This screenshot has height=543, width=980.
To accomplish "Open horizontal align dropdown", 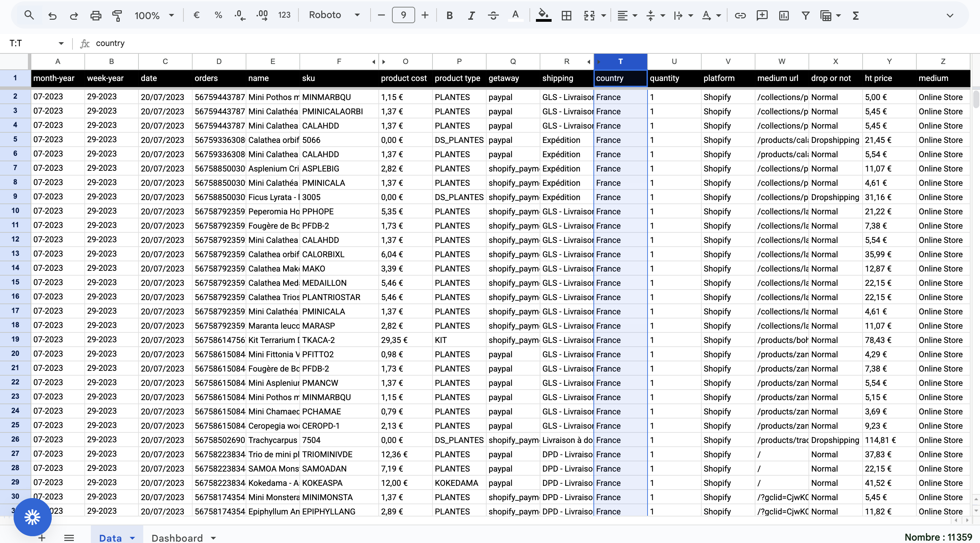I will [x=626, y=16].
